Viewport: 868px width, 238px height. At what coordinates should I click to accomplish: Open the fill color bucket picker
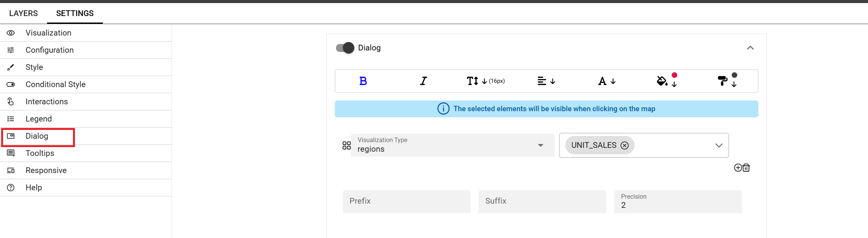667,80
